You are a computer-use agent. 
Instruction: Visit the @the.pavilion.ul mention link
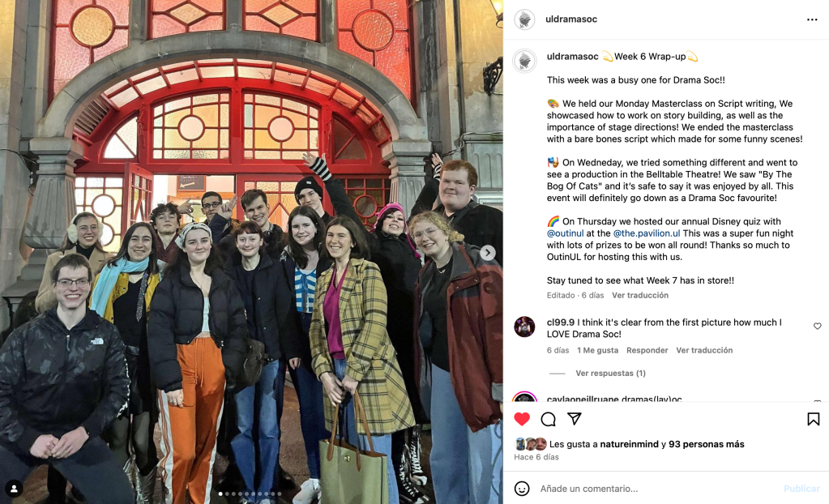647,233
